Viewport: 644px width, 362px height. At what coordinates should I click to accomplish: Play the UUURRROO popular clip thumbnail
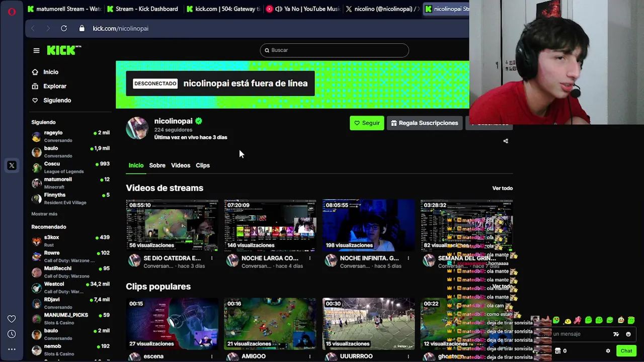pyautogui.click(x=369, y=323)
